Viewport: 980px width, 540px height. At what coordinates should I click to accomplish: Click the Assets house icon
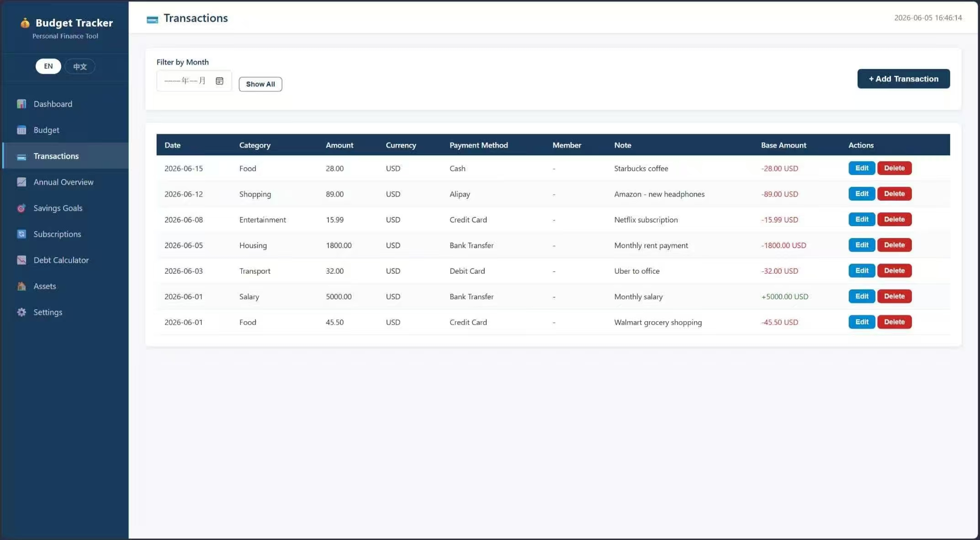point(21,286)
